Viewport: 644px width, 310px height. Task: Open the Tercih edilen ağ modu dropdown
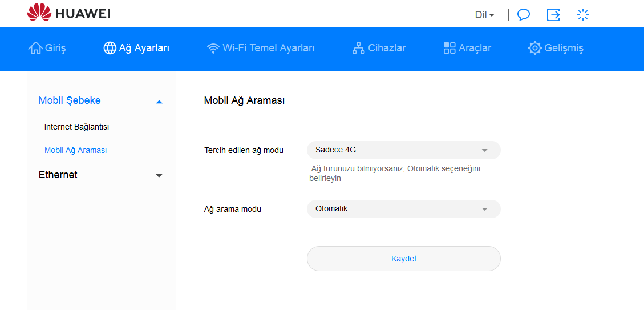[403, 150]
